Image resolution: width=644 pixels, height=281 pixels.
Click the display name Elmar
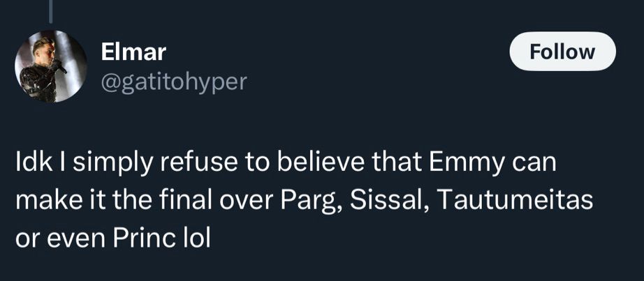tap(133, 52)
